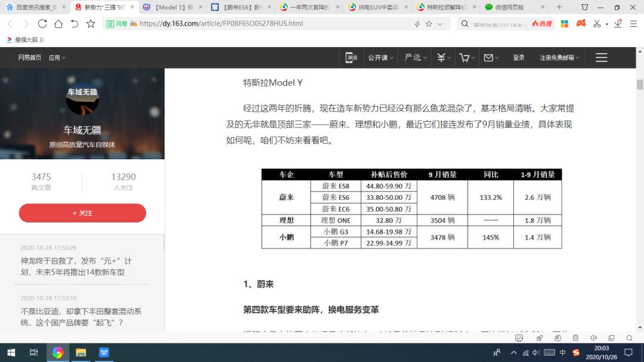
Task: Click the browser refresh button
Action: 42,24
